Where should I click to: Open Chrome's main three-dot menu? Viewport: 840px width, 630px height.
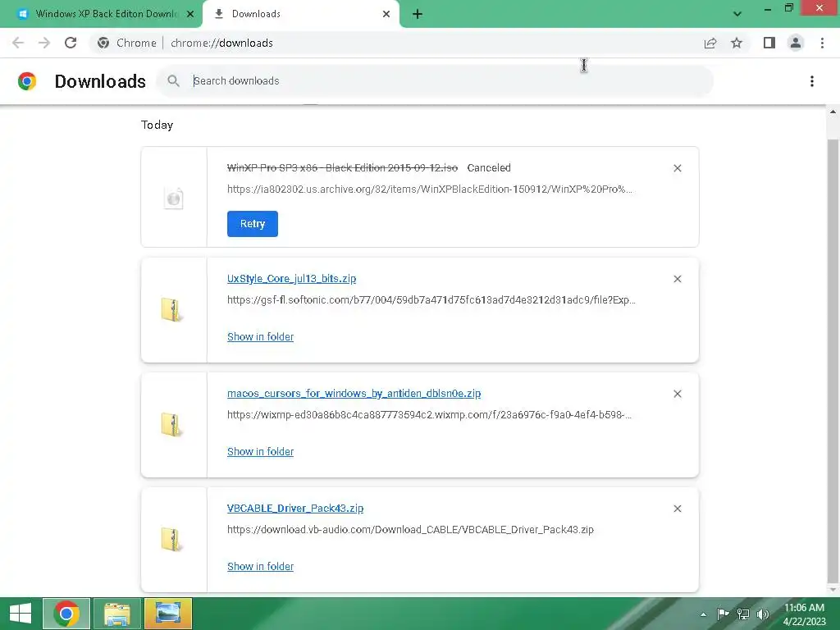click(x=822, y=43)
